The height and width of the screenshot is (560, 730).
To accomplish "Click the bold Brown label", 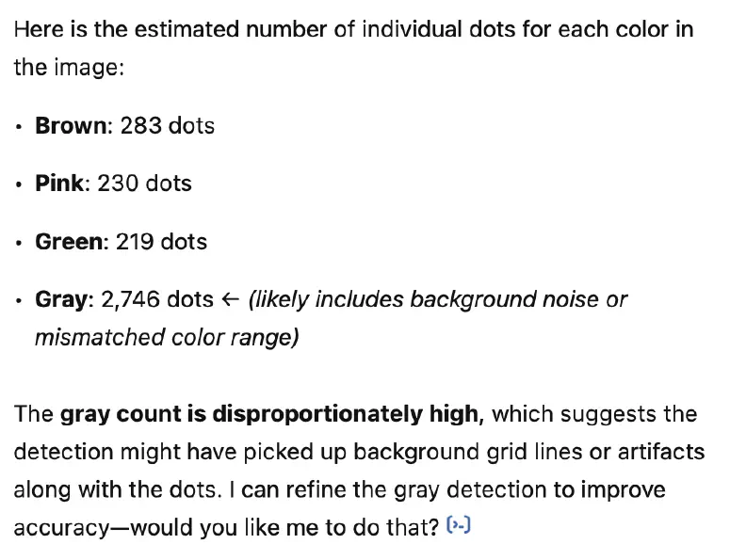I will pyautogui.click(x=71, y=125).
